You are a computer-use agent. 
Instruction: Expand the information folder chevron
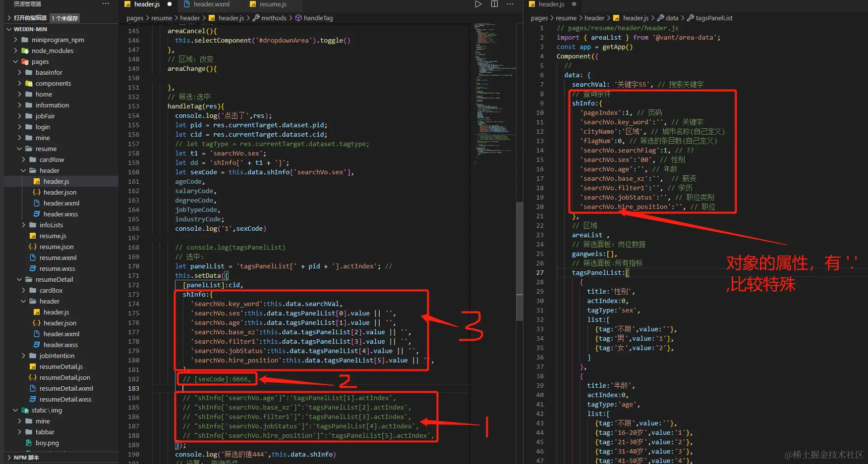(x=19, y=105)
